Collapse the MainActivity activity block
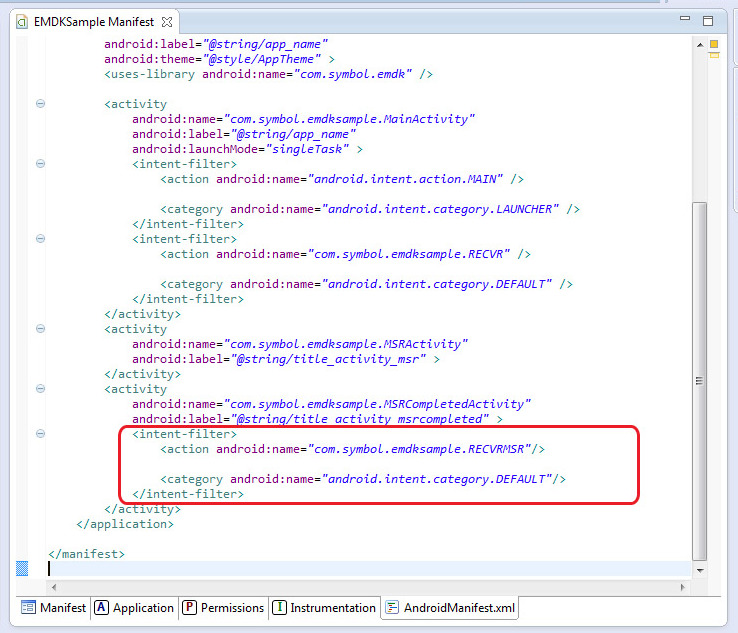This screenshot has height=633, width=738. click(x=40, y=104)
